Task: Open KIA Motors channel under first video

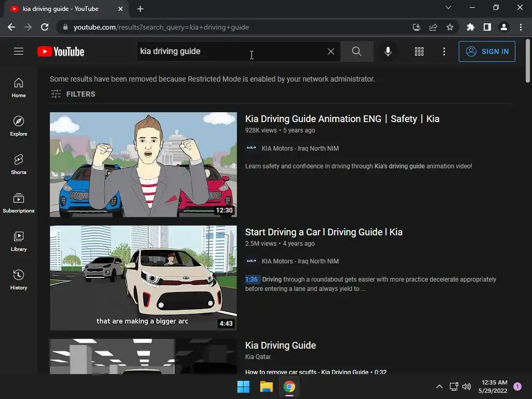Action: pyautogui.click(x=300, y=148)
